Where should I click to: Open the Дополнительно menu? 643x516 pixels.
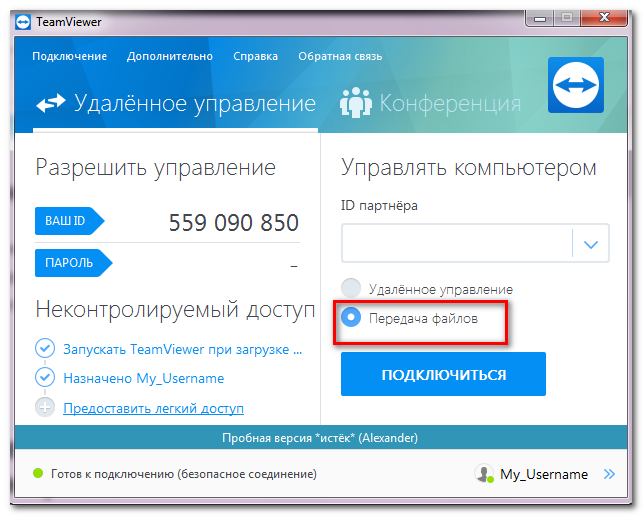click(170, 56)
